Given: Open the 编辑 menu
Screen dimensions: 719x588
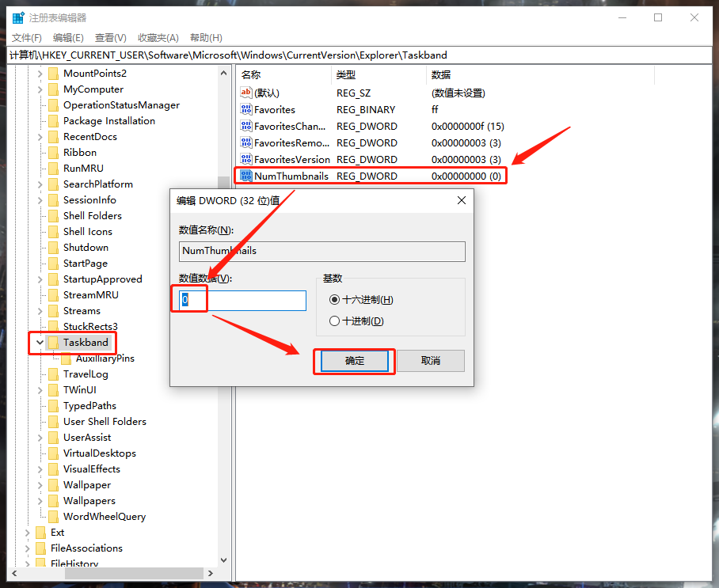Looking at the screenshot, I should pos(67,37).
